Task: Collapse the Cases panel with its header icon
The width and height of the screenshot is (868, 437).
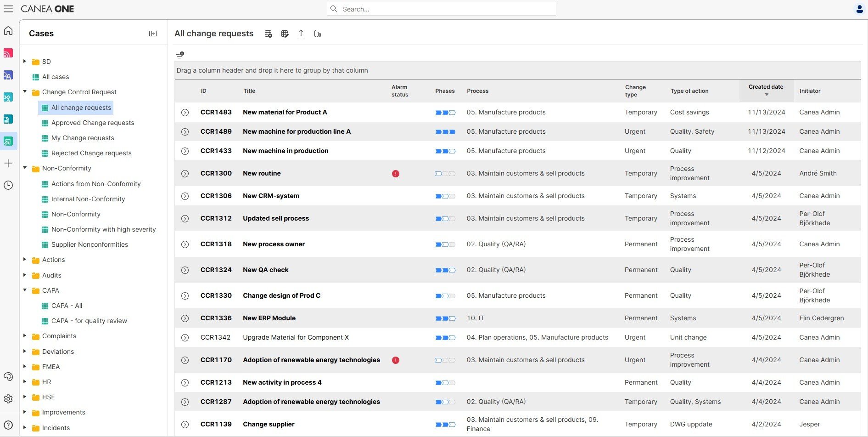Action: coord(153,34)
